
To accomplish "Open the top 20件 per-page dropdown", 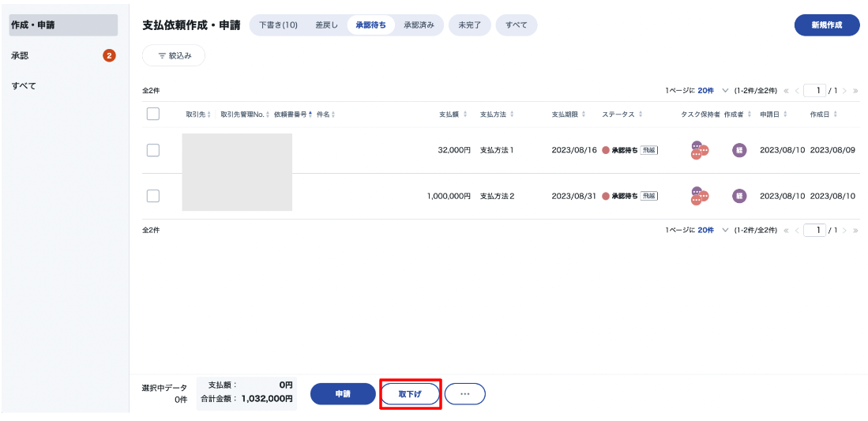I will point(713,90).
